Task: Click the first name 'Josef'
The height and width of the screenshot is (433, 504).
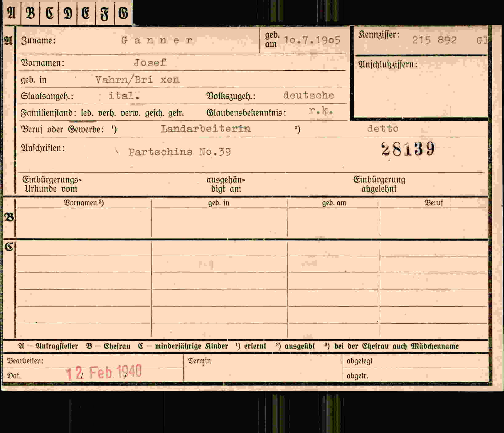Action: pyautogui.click(x=150, y=63)
